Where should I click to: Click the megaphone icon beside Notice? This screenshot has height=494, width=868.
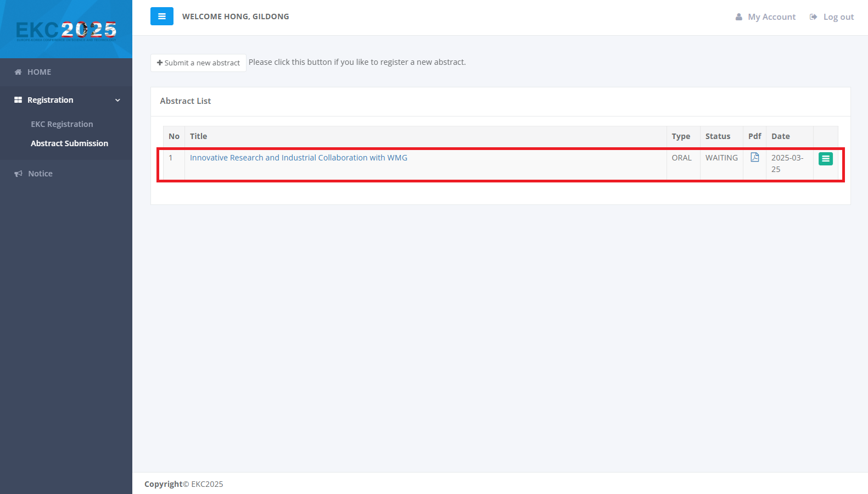point(18,174)
